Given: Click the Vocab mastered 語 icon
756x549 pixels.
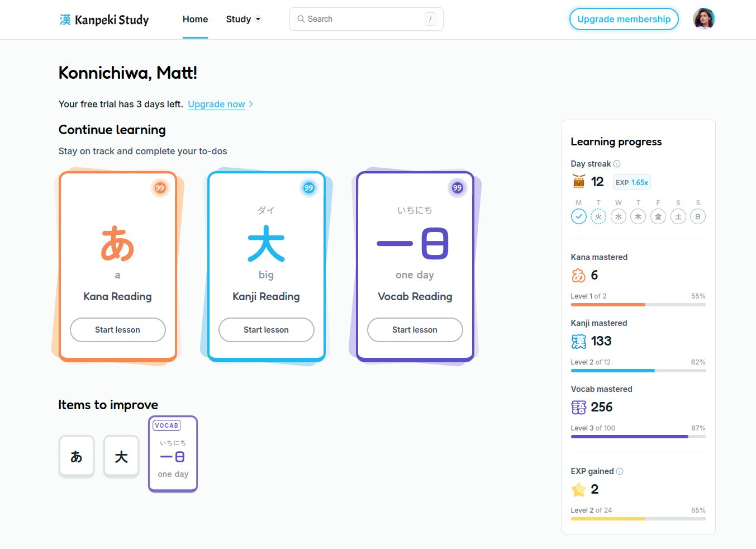Looking at the screenshot, I should point(579,407).
